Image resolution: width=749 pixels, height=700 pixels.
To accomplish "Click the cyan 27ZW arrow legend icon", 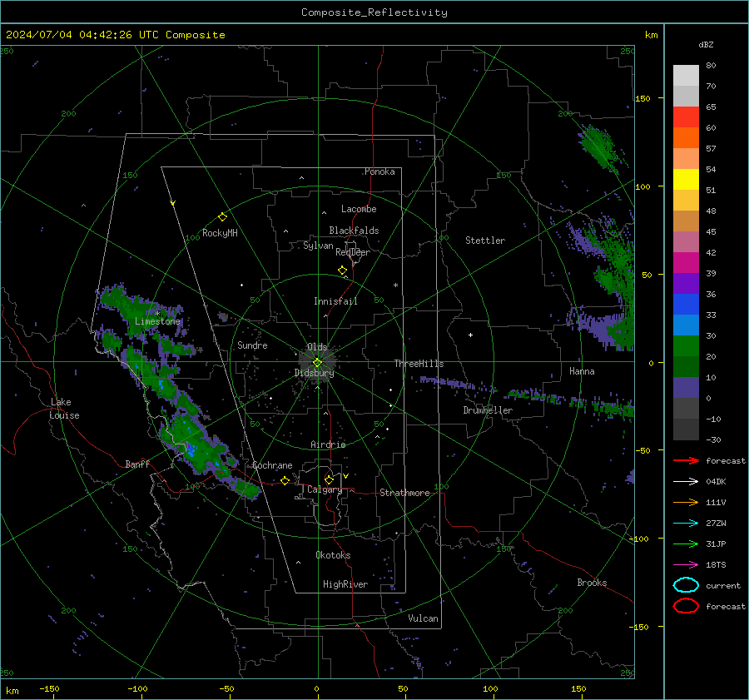I will coord(686,524).
